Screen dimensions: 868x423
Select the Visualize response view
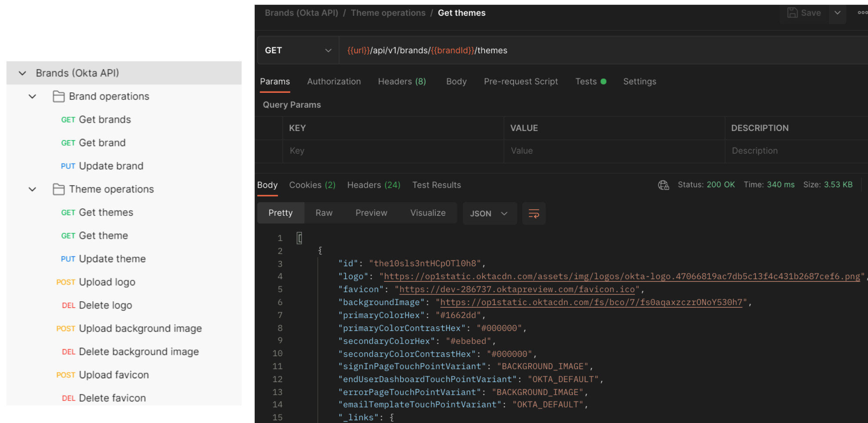point(427,213)
